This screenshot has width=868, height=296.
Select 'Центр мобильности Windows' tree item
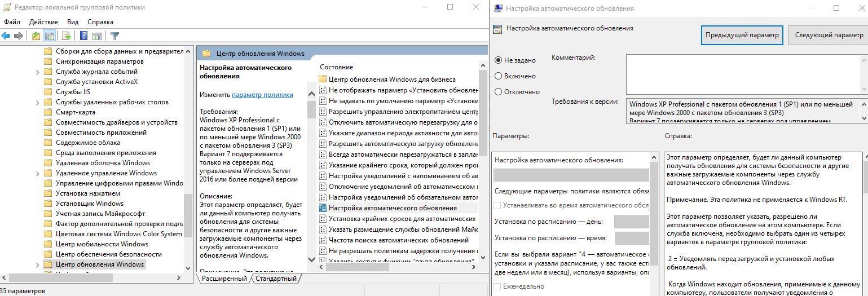102,244
